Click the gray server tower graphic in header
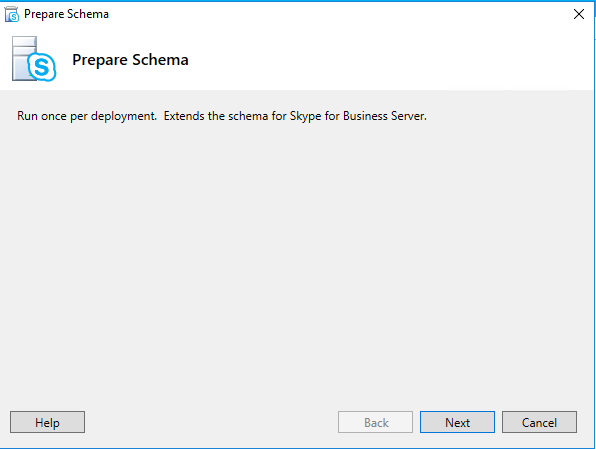The width and height of the screenshot is (596, 449). 21,57
